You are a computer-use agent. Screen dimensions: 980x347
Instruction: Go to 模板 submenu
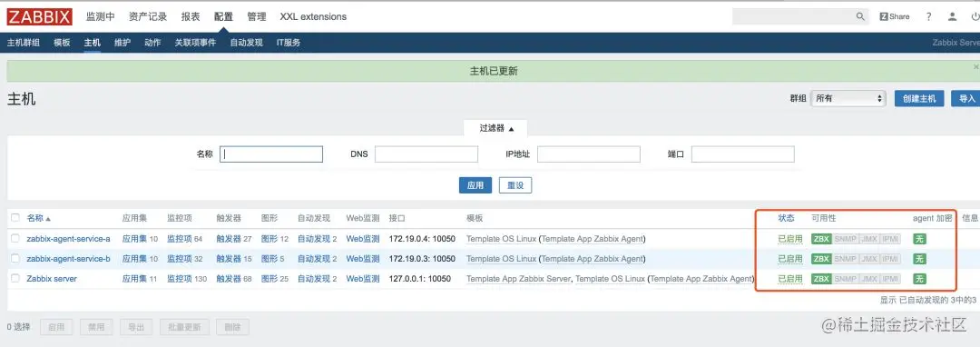[62, 43]
